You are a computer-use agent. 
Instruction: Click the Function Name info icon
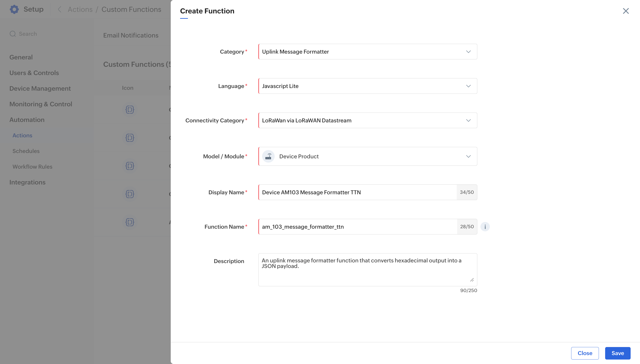pos(485,226)
